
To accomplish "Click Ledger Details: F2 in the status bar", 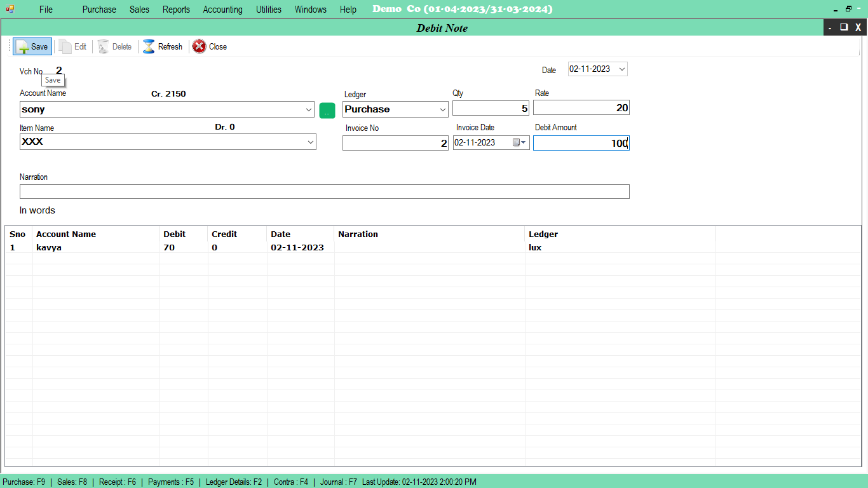I will [233, 482].
